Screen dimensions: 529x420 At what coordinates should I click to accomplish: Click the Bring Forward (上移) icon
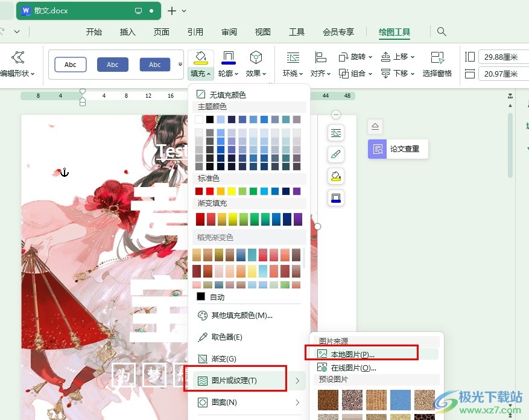pos(385,57)
